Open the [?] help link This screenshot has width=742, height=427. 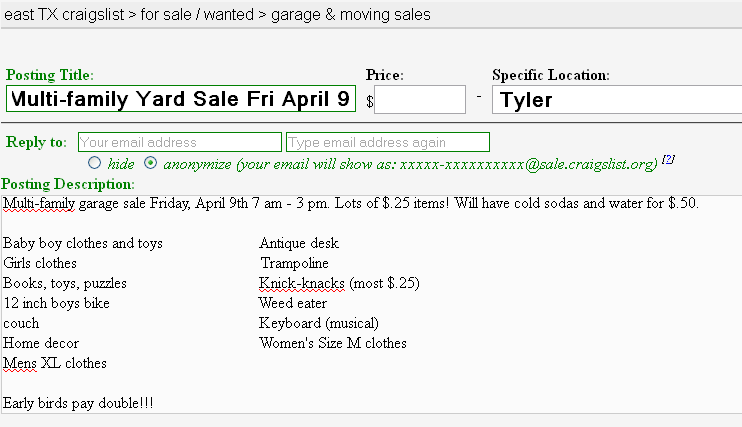click(668, 159)
